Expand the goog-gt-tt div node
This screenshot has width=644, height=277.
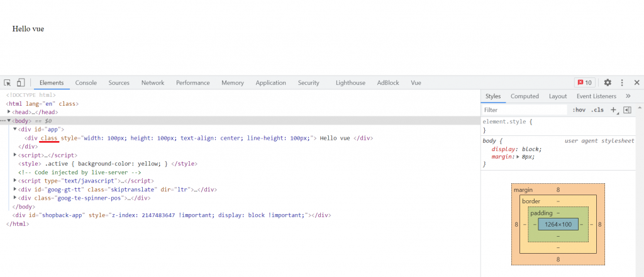[x=15, y=189]
